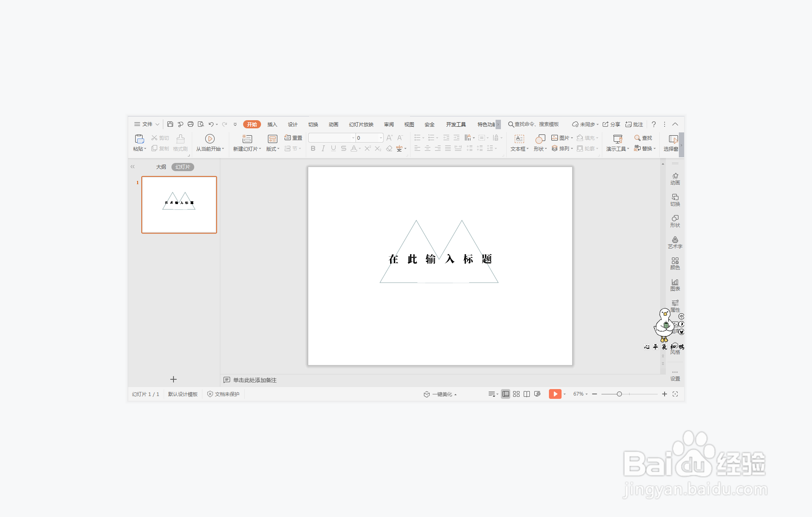The width and height of the screenshot is (812, 517).
Task: Open the Selection Pane (选择窗) icon
Action: (x=673, y=139)
